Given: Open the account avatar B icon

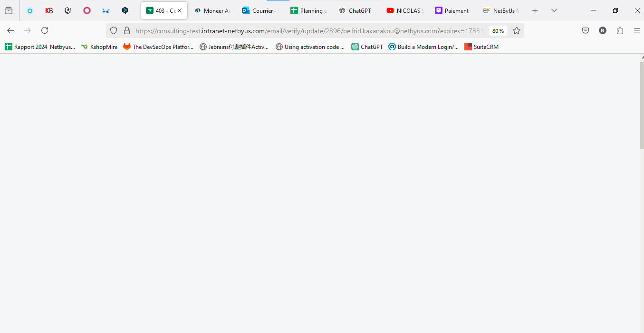Looking at the screenshot, I should click(603, 30).
